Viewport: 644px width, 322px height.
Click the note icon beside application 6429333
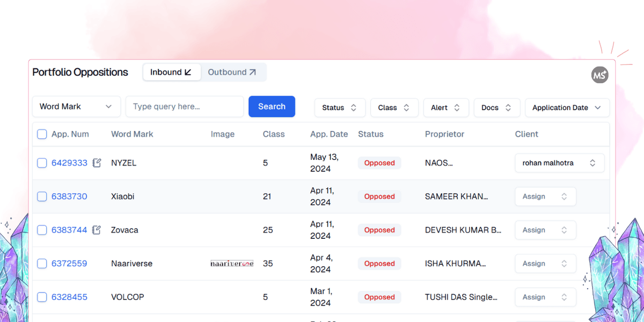[x=97, y=163]
